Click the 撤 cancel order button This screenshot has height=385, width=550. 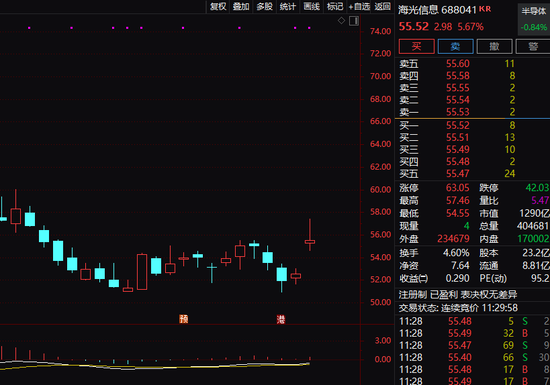495,46
